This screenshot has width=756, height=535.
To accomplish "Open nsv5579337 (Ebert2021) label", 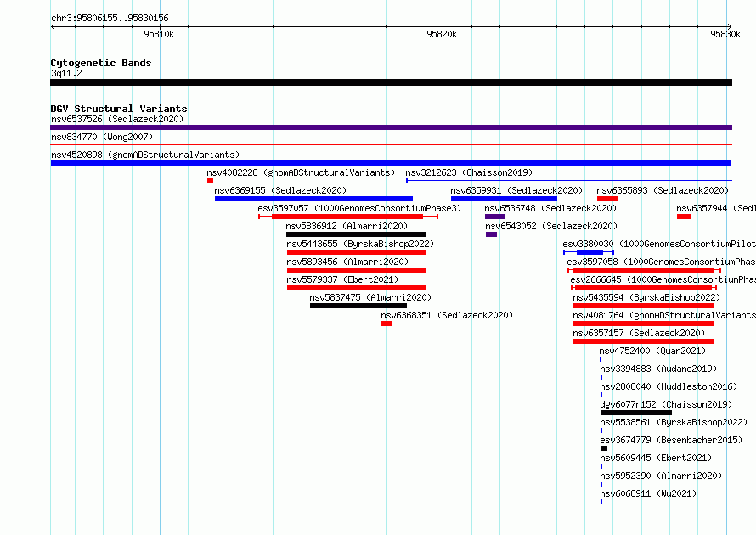I will (x=342, y=279).
